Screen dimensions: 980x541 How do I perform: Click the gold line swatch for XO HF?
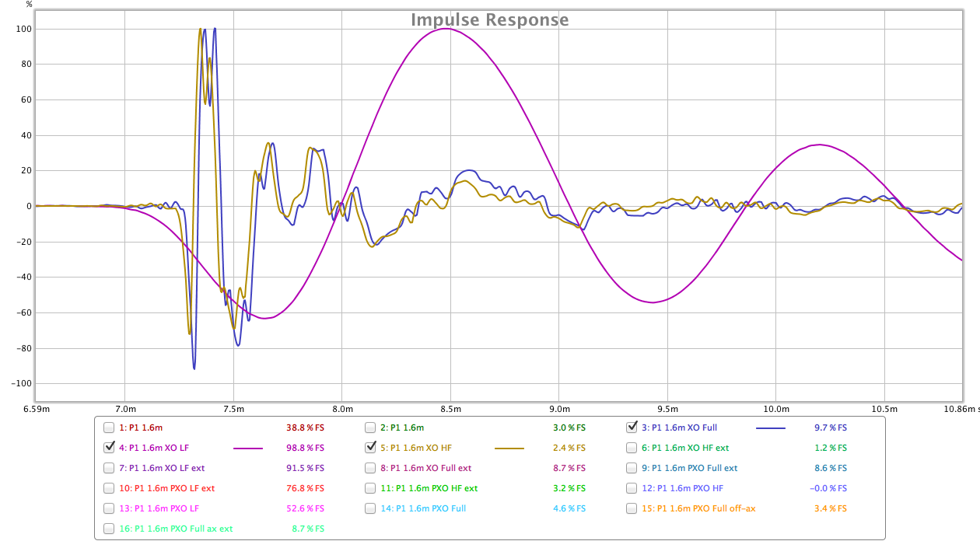pyautogui.click(x=509, y=448)
